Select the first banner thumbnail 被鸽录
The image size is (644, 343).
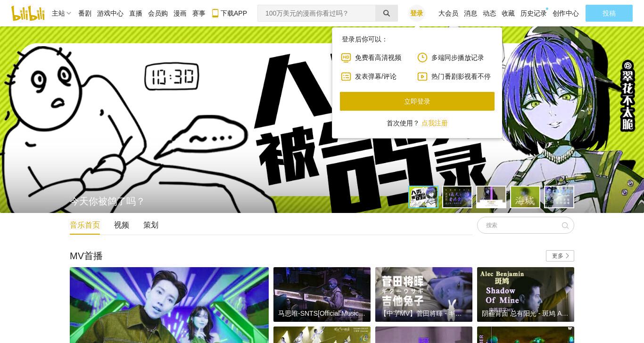coord(423,197)
